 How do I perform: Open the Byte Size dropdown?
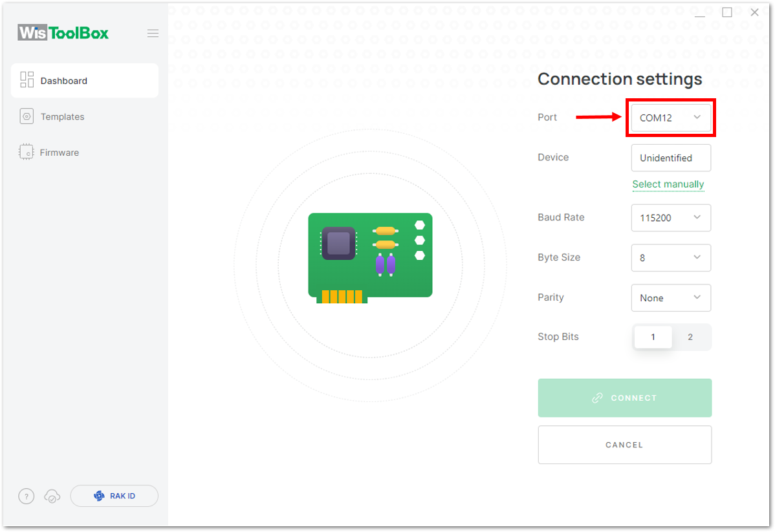(671, 258)
